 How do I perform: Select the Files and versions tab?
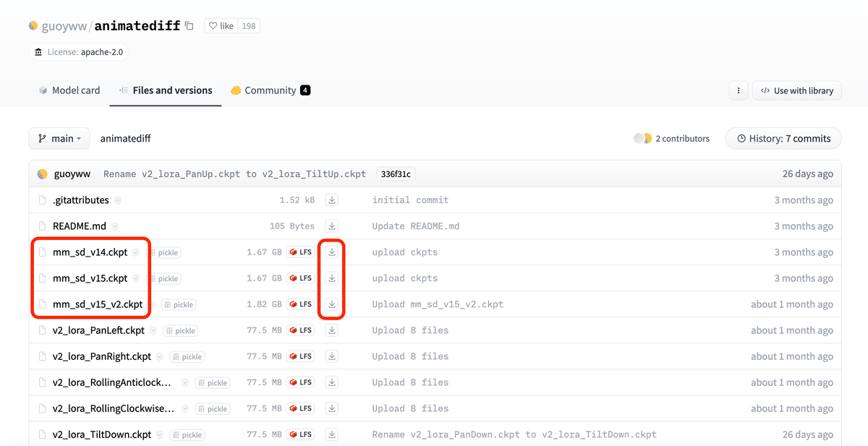[x=166, y=90]
